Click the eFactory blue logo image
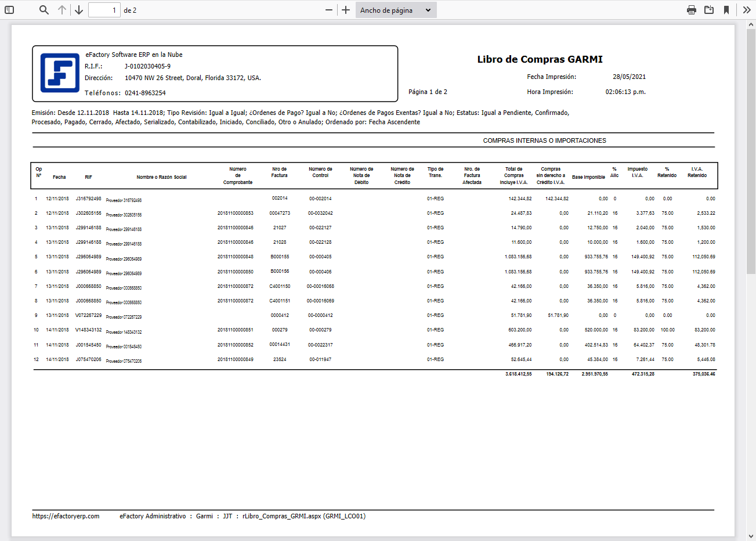 60,73
